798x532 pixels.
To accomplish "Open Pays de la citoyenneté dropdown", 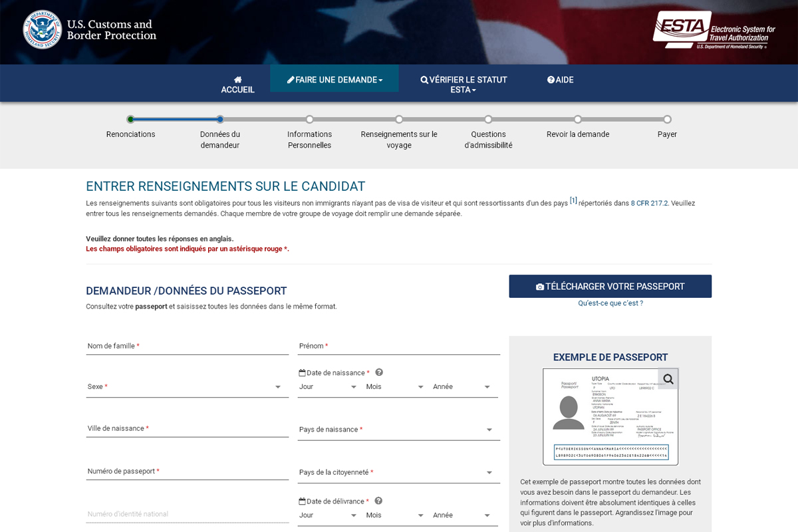I will [398, 473].
